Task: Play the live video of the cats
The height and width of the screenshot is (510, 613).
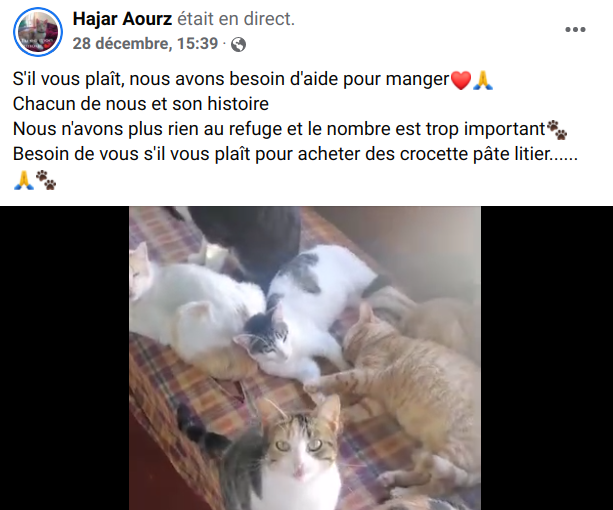Action: 305,358
